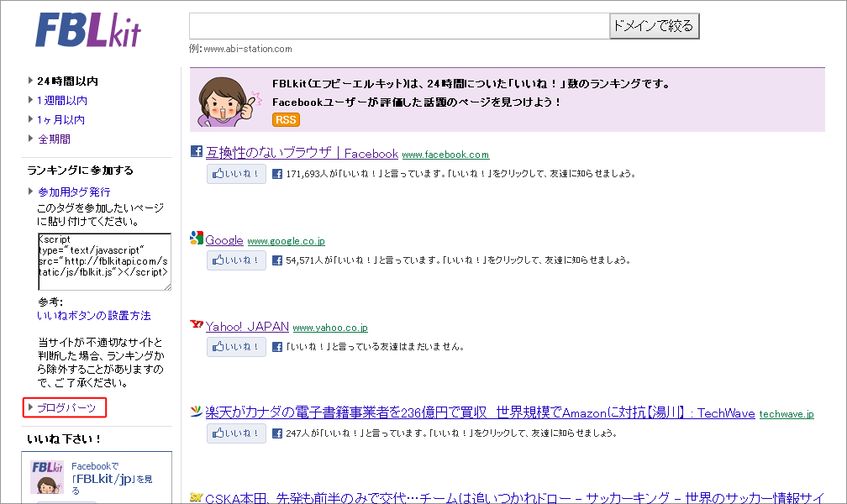847x504 pixels.
Task: Click the 例: www.abi-station.com hint text
Action: [240, 49]
